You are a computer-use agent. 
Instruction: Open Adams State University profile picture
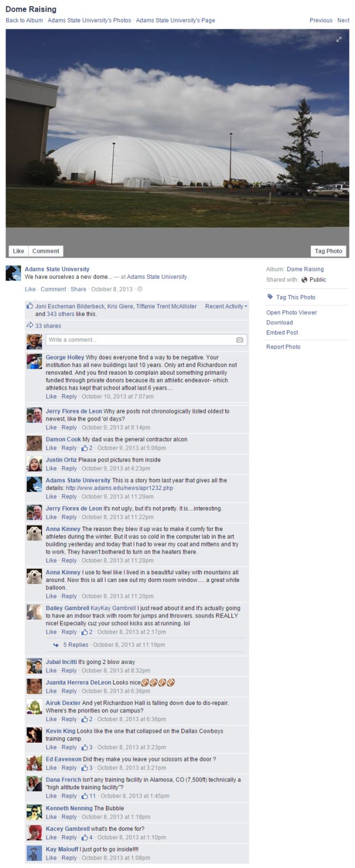pos(13,273)
